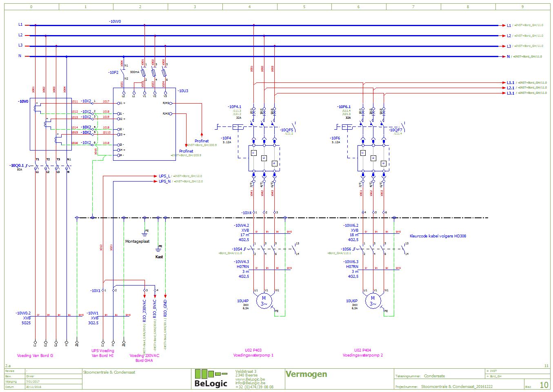This screenshot has height=392, width=553.
Task: Select the -10F2 fuse label
Action: coord(113,73)
